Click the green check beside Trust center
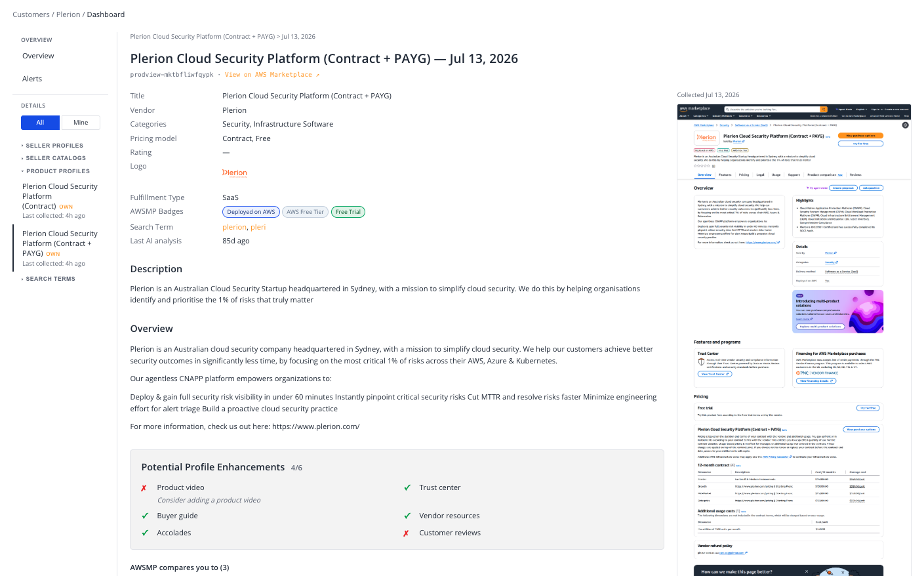This screenshot has width=924, height=576. coord(407,487)
